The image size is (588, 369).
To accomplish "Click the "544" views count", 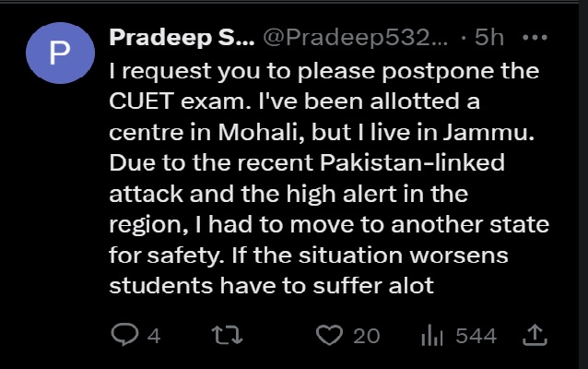I will pos(476,336).
